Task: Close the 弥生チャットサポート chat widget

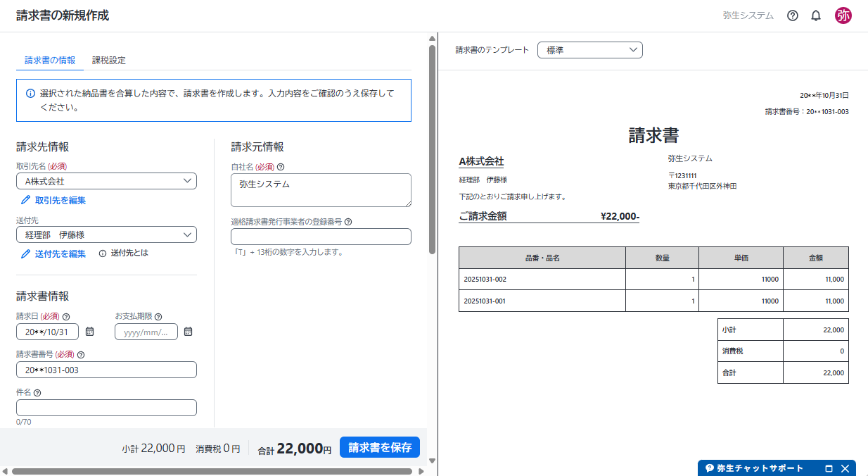Action: pos(845,468)
